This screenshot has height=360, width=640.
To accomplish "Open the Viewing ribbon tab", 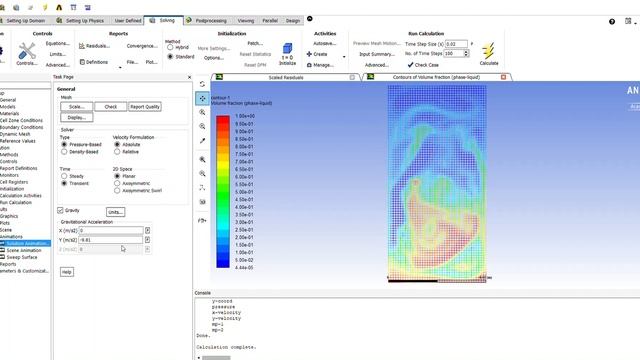I will click(x=246, y=20).
